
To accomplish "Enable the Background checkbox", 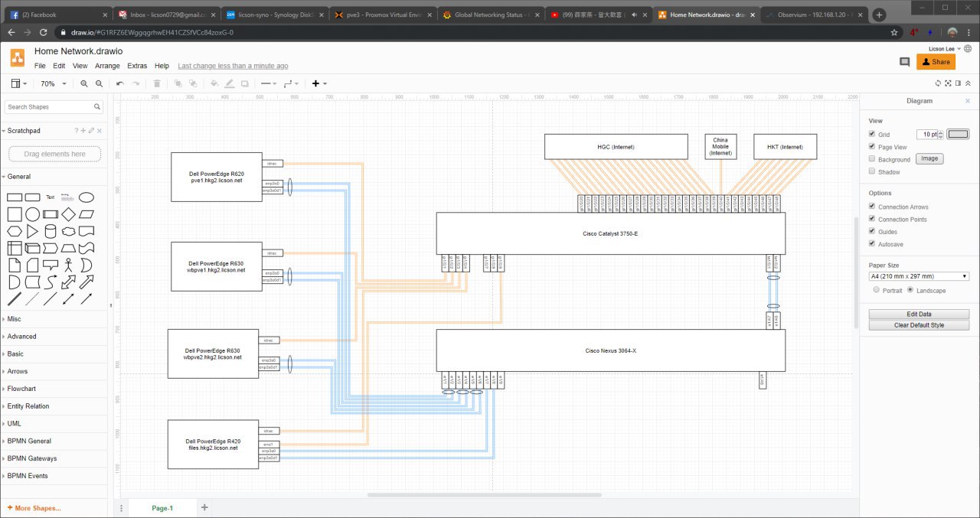I will [872, 159].
